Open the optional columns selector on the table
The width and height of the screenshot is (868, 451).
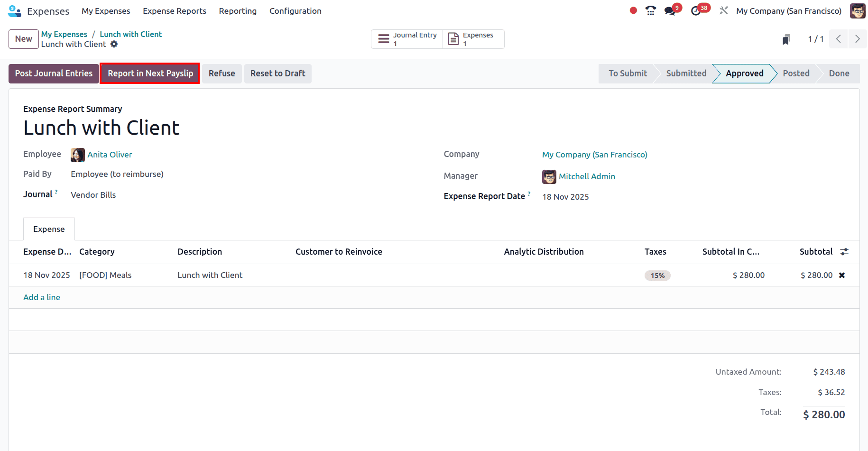844,251
